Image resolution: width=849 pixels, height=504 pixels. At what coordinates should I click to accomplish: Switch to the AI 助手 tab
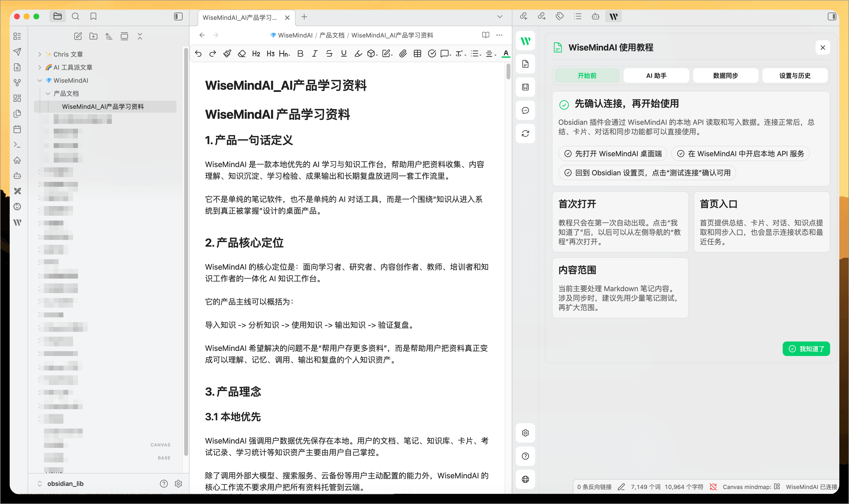click(x=656, y=75)
